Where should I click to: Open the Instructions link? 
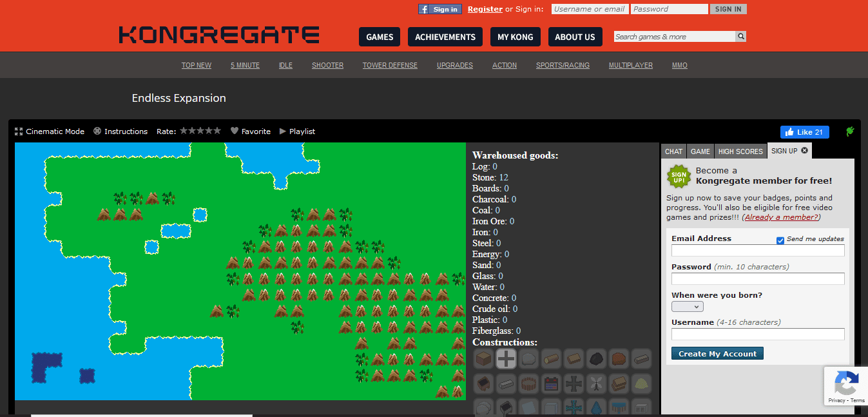tap(121, 131)
